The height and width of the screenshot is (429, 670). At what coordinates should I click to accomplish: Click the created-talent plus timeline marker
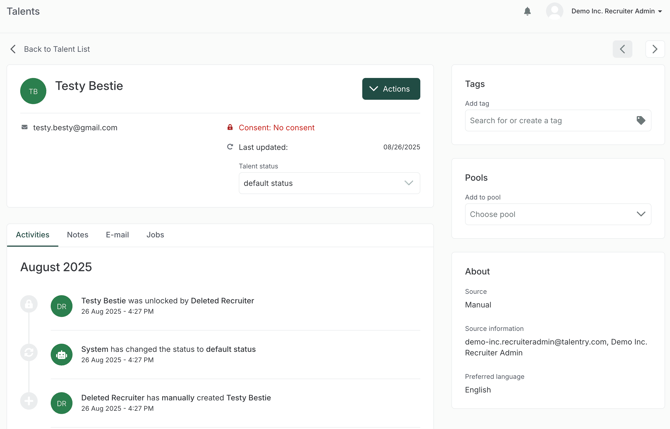[x=29, y=401]
